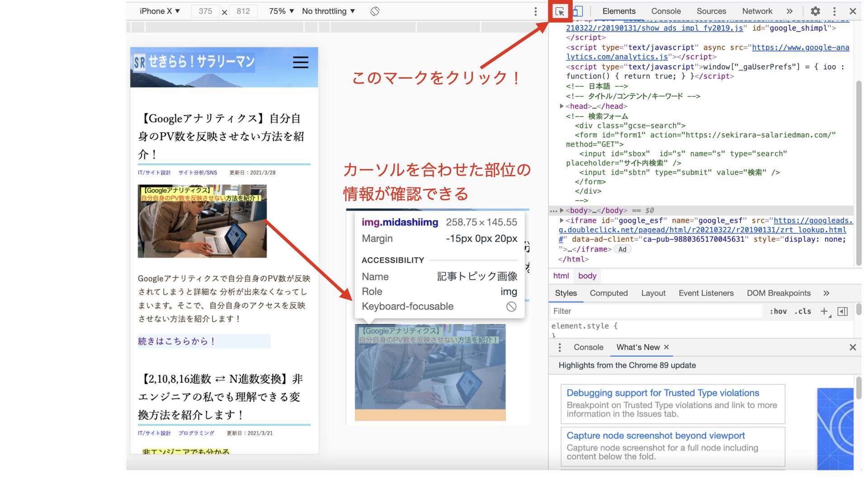Open the 2,10,8,16進数 article title
Viewport: 868px width, 488px height.
click(221, 397)
